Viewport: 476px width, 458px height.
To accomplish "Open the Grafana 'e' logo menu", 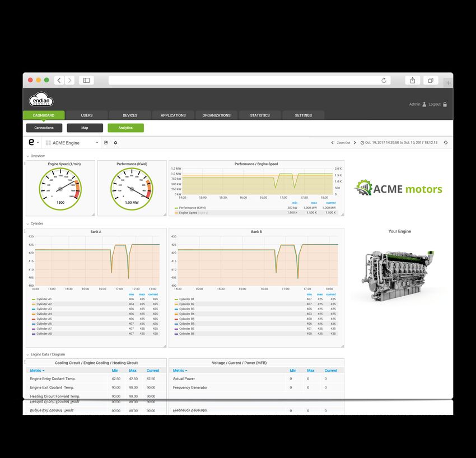I will coord(33,142).
